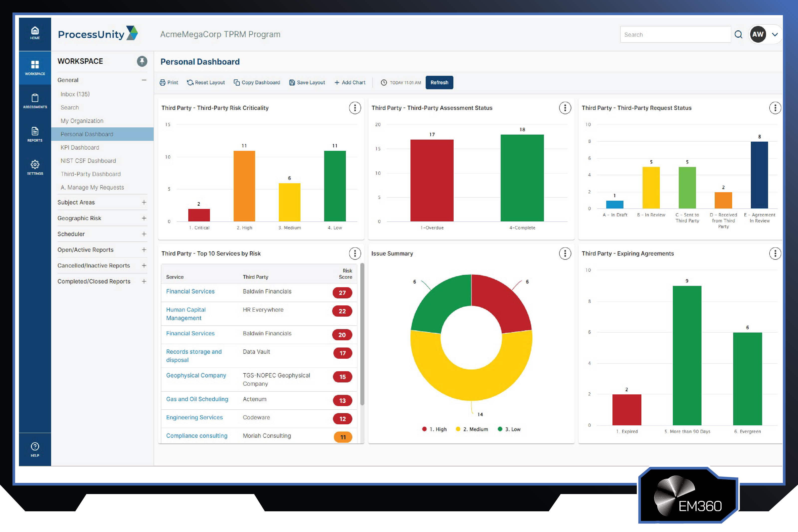Toggle the 1. High legend entry
Viewport: 798px width, 532px height.
click(434, 429)
